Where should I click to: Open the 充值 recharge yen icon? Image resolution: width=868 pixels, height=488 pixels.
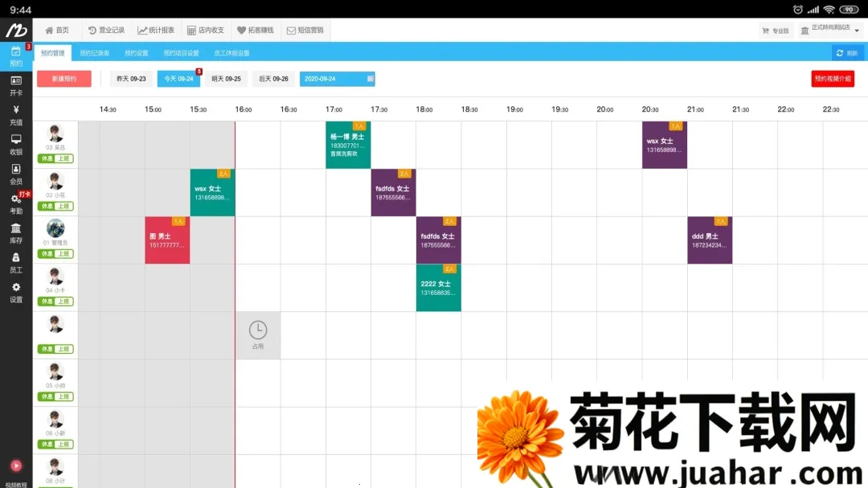16,111
